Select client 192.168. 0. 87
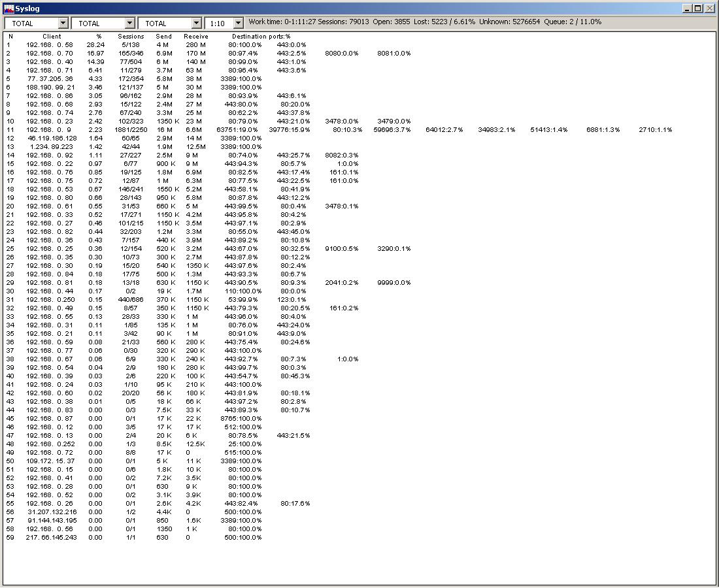719x588 pixels. tap(50, 418)
